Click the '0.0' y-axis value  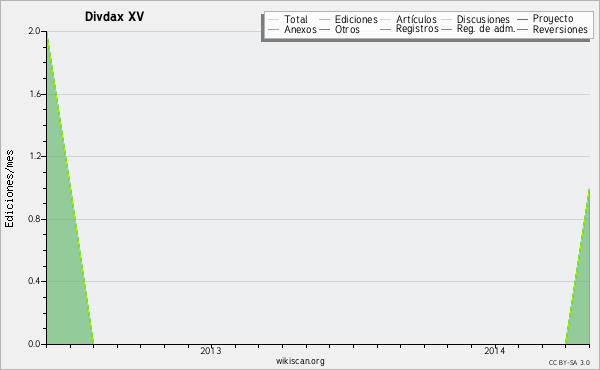click(x=34, y=344)
